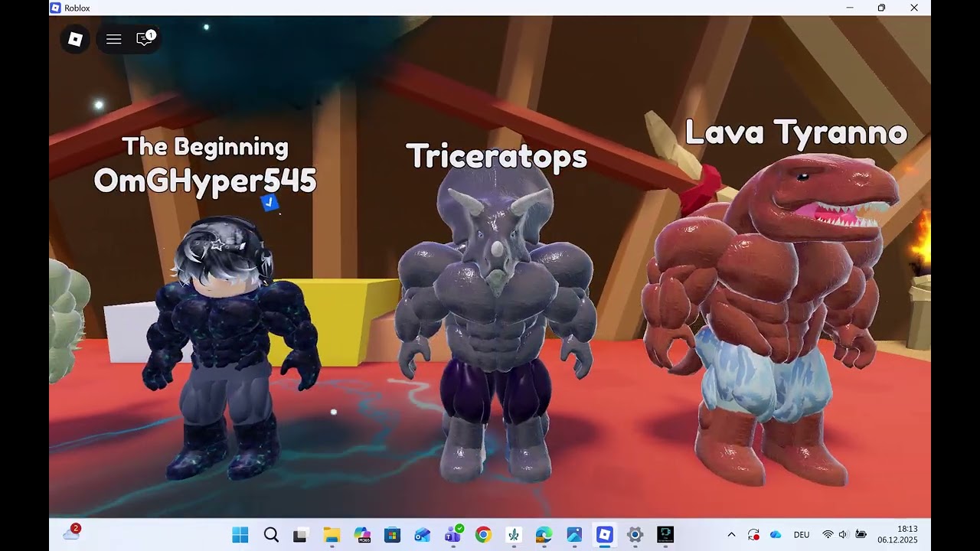
Task: Open Settings gear from taskbar
Action: 635,535
